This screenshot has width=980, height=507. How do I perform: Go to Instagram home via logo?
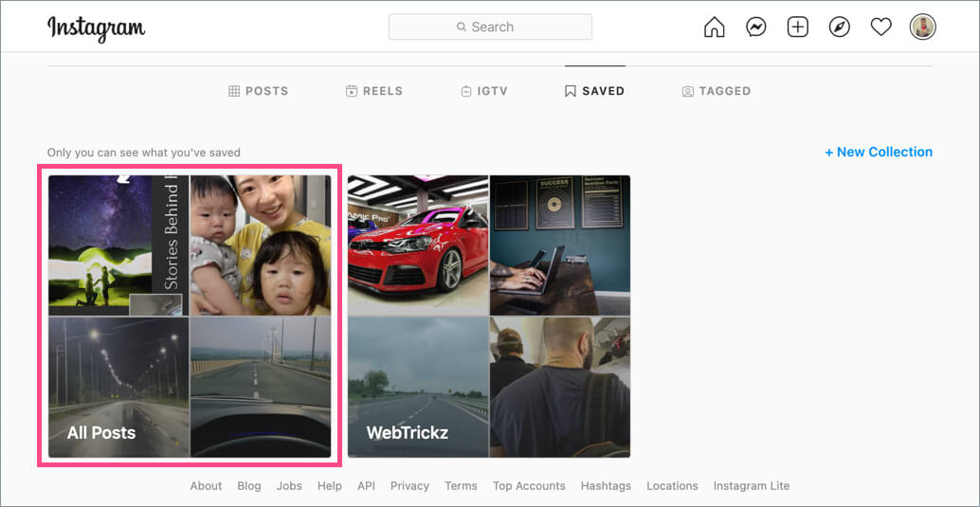click(97, 28)
